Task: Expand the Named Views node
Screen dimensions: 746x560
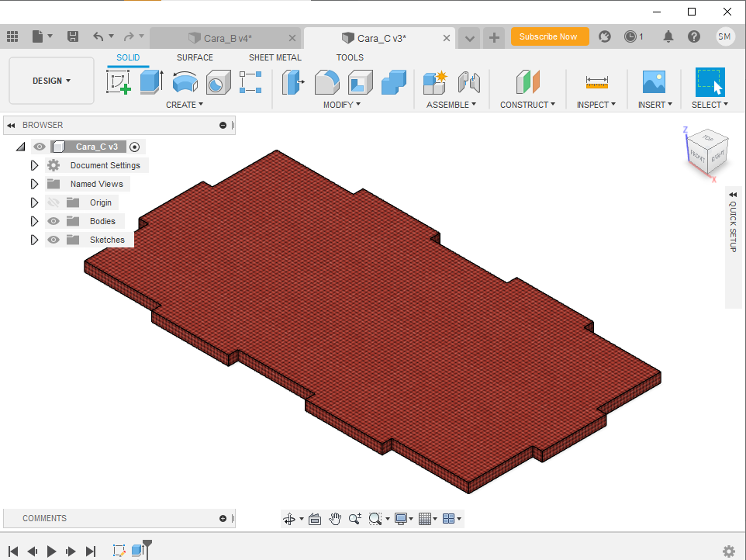Action: tap(34, 184)
